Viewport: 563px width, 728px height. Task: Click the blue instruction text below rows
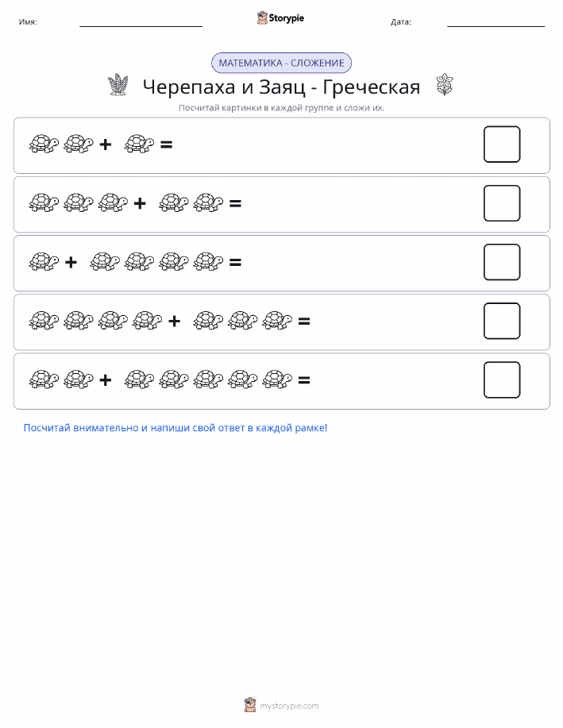coord(175,428)
